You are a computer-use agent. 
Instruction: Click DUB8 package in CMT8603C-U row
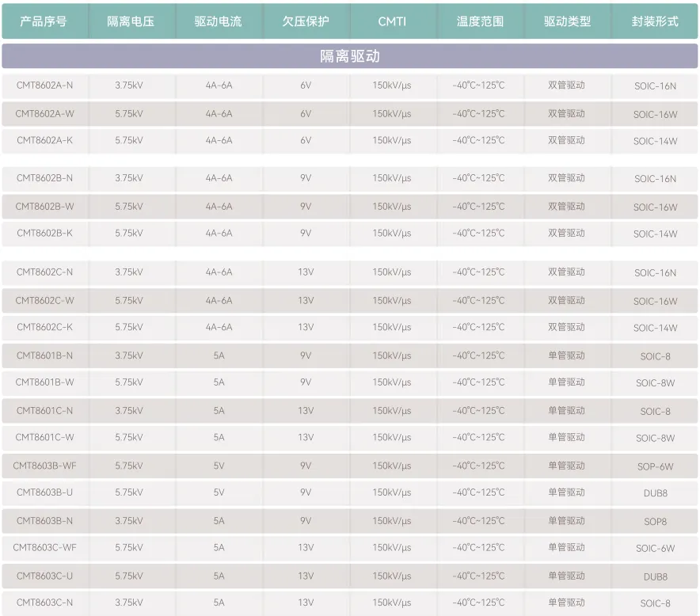pyautogui.click(x=656, y=576)
